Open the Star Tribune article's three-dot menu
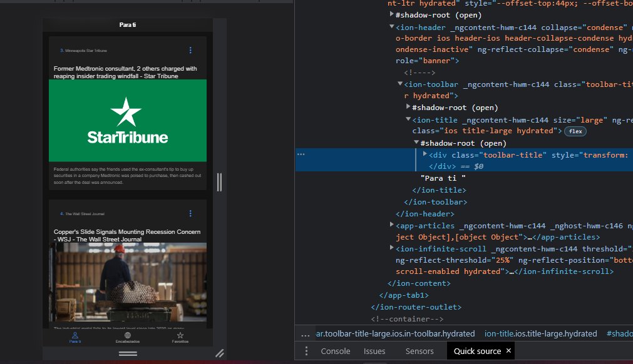633x364 pixels. point(190,51)
